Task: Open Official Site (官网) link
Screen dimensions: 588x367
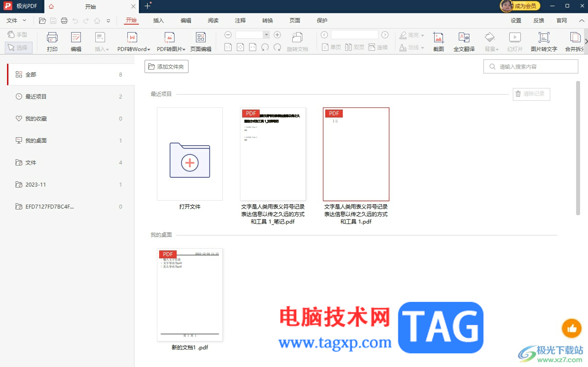Action: tap(562, 21)
